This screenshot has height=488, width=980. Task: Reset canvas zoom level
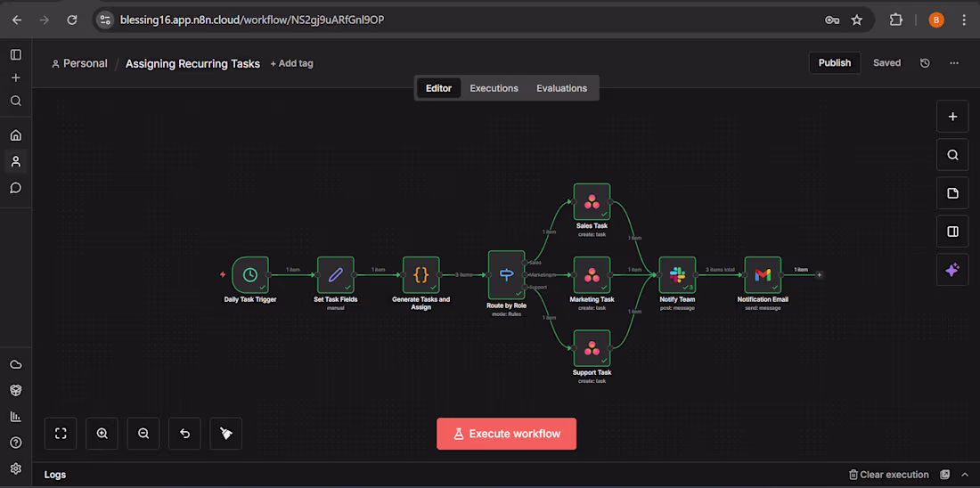185,433
